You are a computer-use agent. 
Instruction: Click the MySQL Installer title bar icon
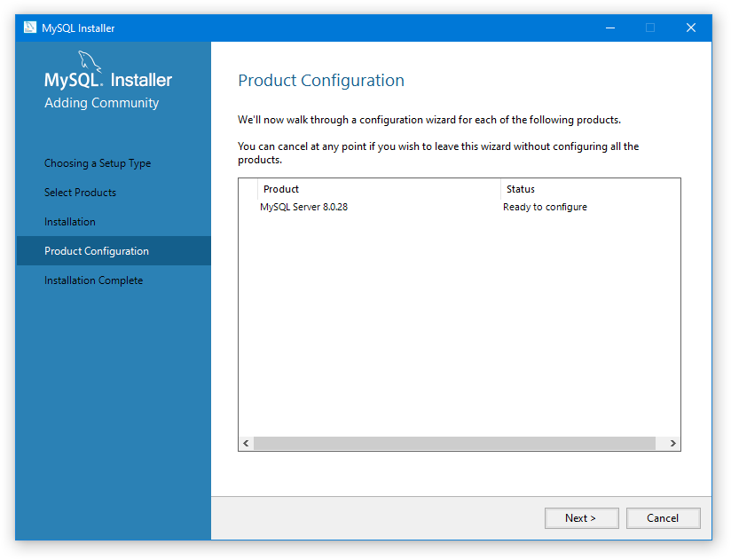29,28
